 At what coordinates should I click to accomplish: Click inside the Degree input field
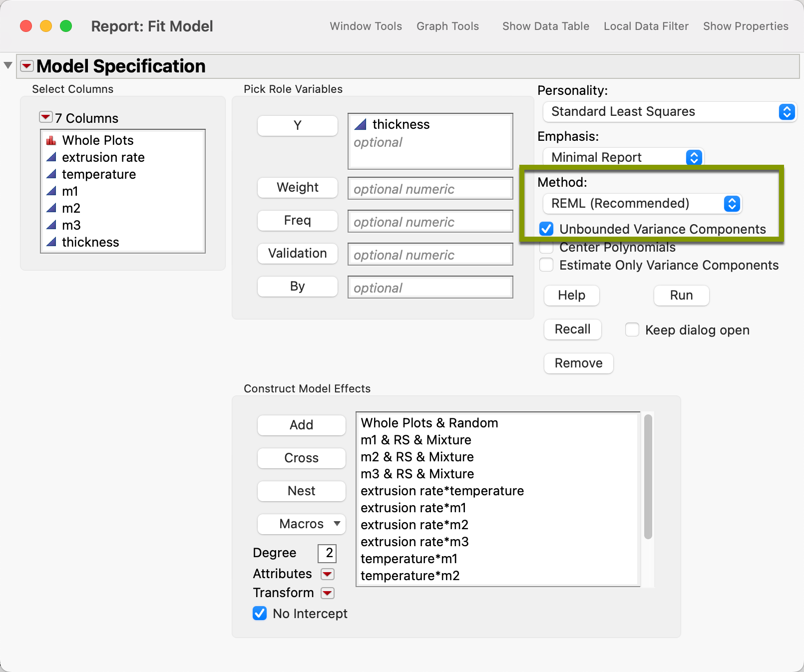point(327,553)
